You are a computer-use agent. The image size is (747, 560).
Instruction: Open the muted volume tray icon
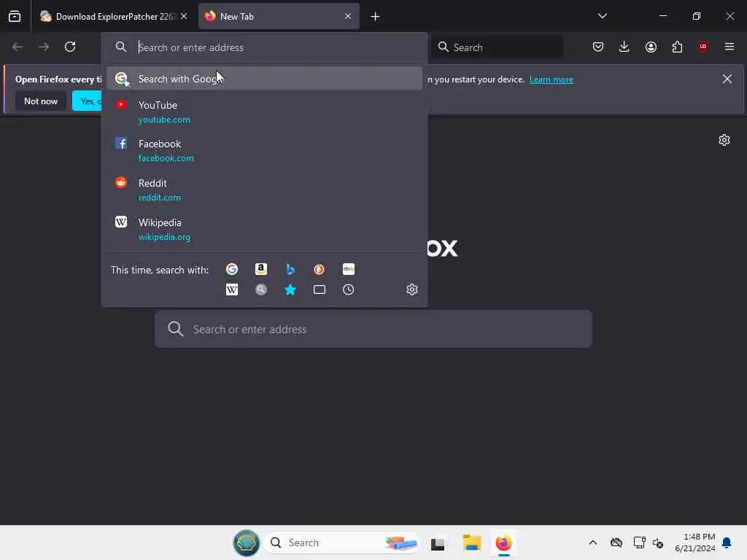[x=659, y=542]
